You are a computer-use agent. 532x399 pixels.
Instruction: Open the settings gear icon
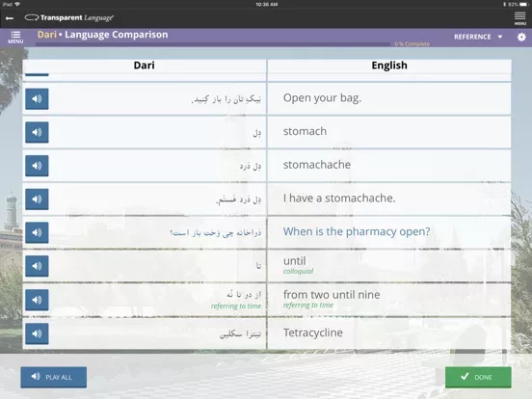(x=521, y=37)
